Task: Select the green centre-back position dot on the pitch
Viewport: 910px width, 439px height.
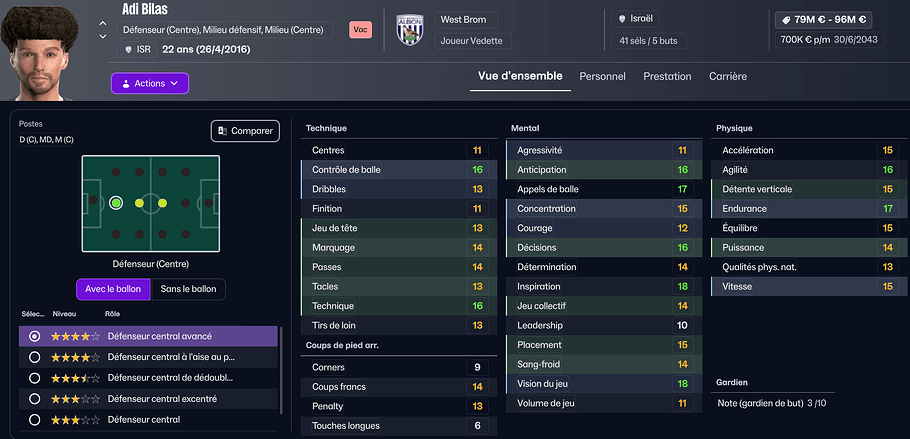Action: pos(116,203)
